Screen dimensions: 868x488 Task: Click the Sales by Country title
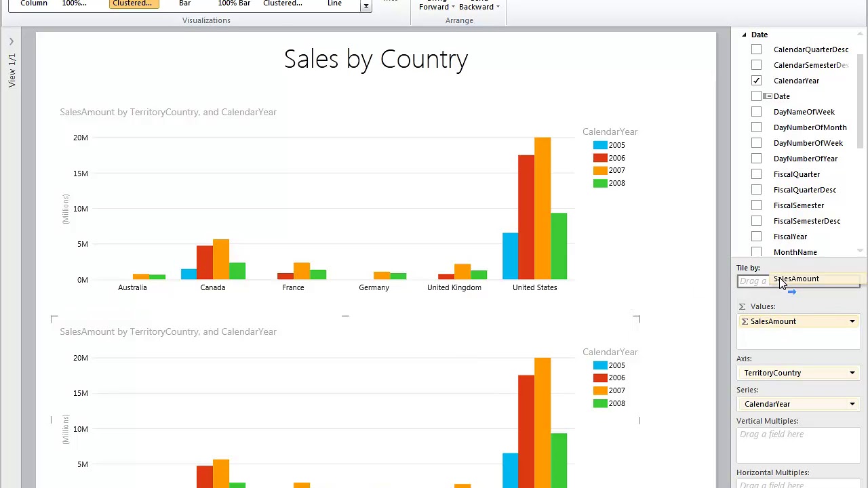point(376,60)
